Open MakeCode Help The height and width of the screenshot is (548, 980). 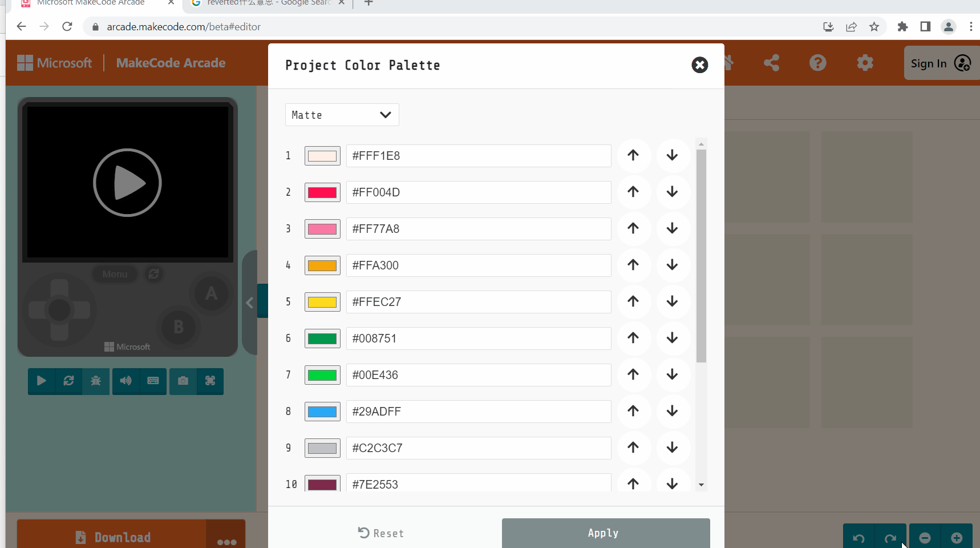[x=818, y=63]
